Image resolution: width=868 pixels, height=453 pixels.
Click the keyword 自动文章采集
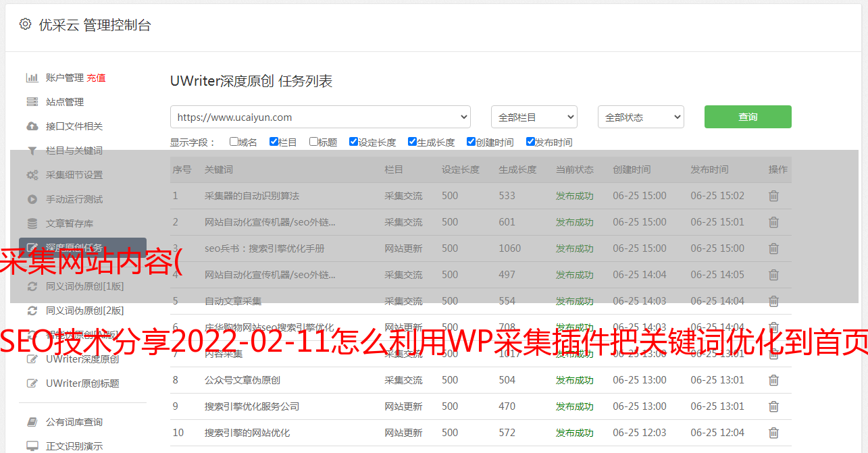pos(233,301)
